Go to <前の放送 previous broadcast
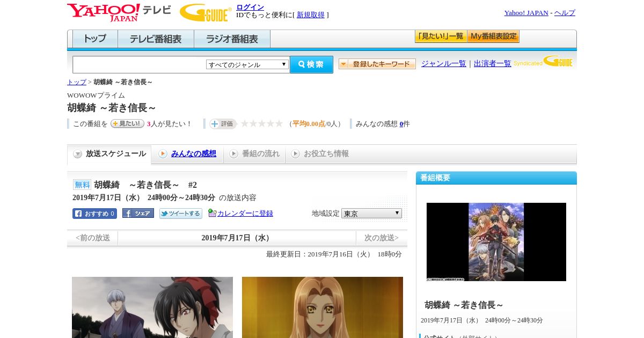The width and height of the screenshot is (644, 338). [x=93, y=238]
